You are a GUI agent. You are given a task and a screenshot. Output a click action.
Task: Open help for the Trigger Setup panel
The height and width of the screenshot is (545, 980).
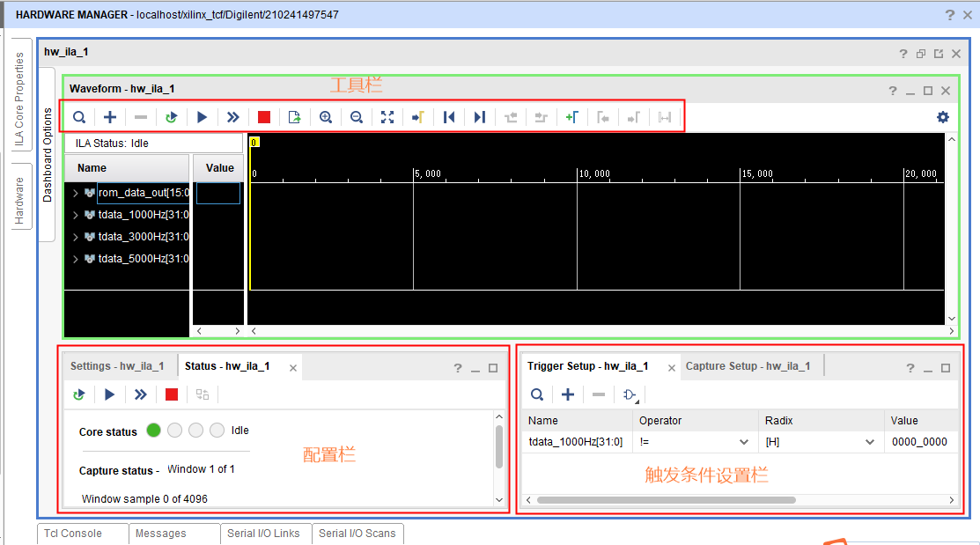[x=910, y=368]
